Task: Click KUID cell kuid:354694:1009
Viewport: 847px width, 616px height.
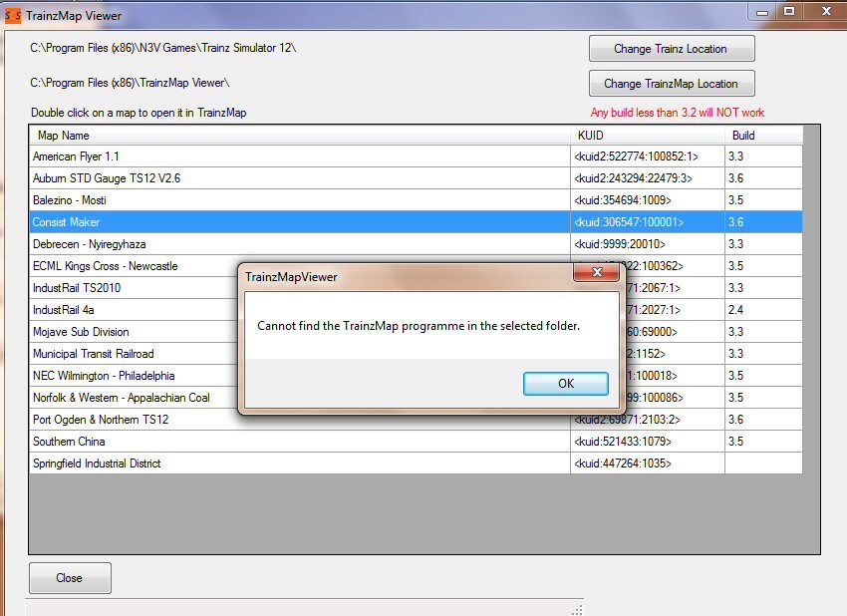Action: pyautogui.click(x=648, y=200)
